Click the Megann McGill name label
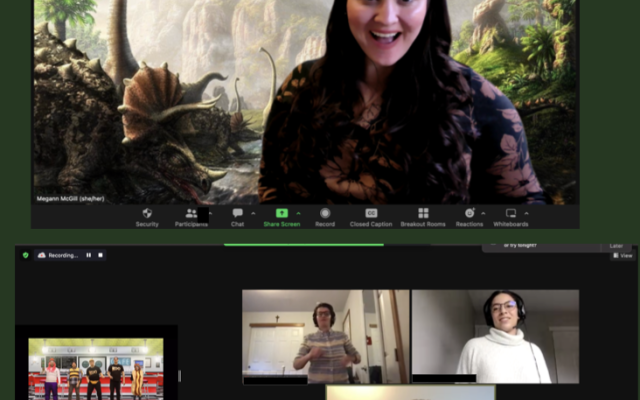Viewport: 640px width, 400px height. point(71,199)
